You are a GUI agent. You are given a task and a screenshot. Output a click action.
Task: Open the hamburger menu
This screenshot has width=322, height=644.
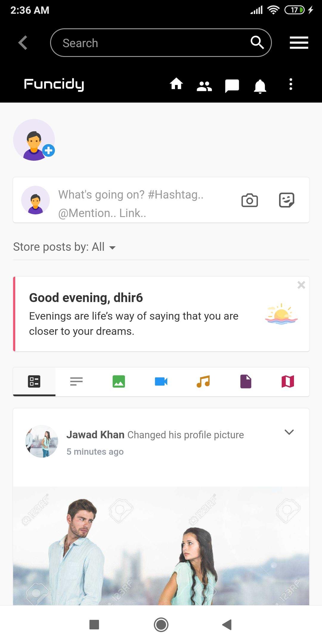pos(299,43)
